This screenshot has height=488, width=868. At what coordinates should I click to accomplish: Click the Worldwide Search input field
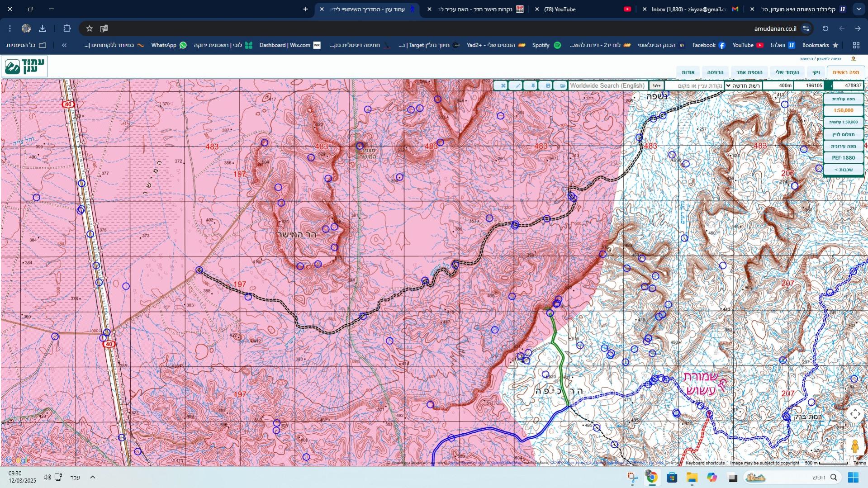pyautogui.click(x=607, y=85)
